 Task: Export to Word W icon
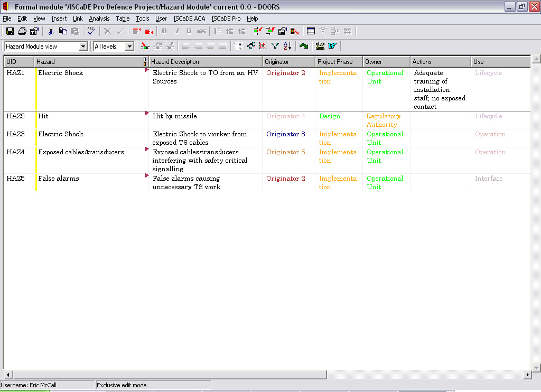pyautogui.click(x=332, y=46)
